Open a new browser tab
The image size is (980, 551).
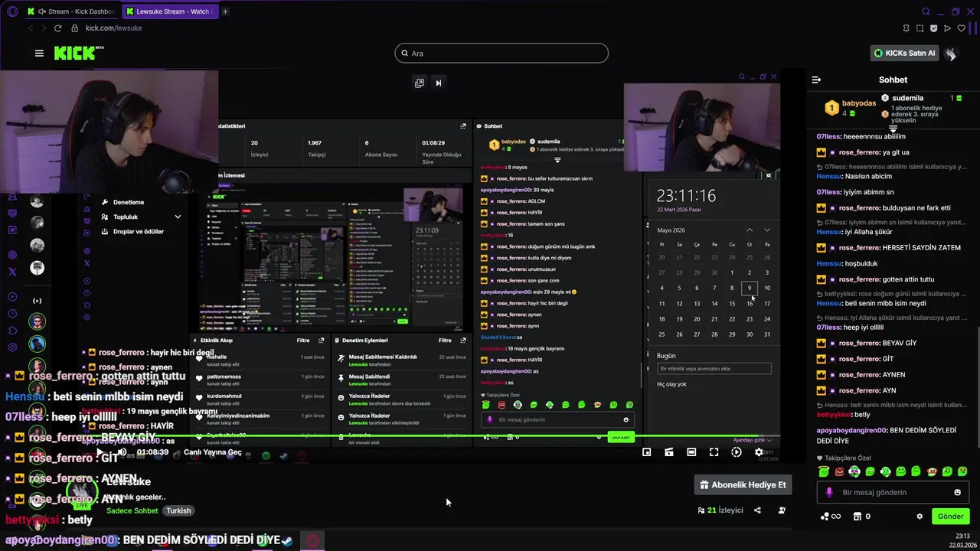point(225,11)
